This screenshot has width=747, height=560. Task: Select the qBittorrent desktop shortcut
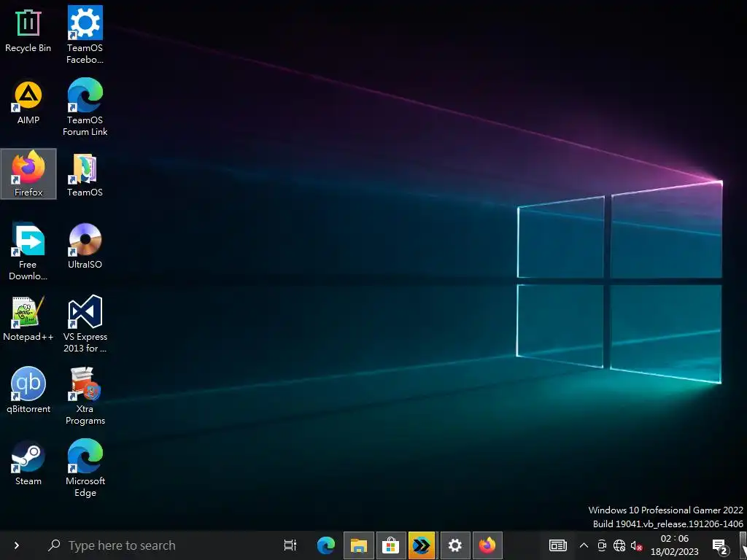point(28,391)
